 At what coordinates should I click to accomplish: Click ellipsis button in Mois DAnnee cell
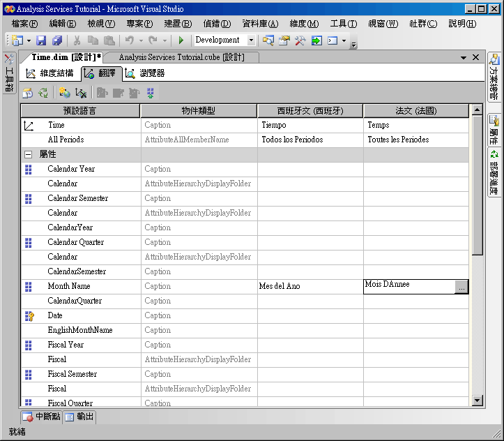(x=461, y=287)
